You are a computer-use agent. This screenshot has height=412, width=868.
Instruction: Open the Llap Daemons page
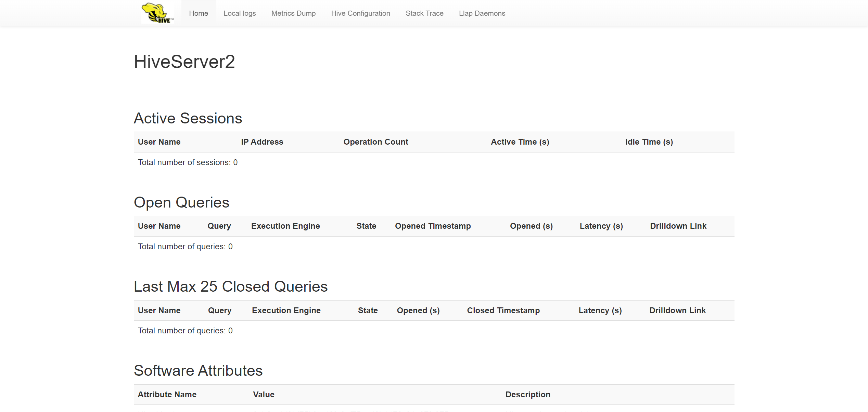coord(482,13)
